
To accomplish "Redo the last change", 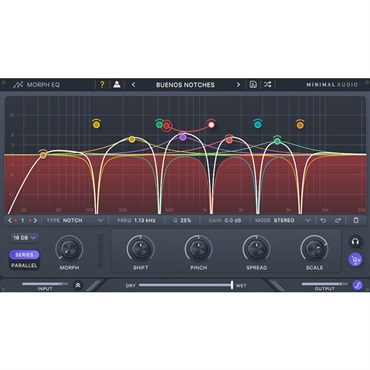I will (338, 220).
